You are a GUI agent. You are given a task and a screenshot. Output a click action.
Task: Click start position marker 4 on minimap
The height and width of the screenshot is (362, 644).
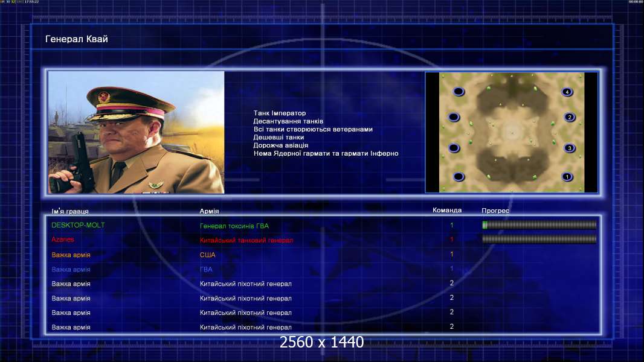(x=567, y=92)
